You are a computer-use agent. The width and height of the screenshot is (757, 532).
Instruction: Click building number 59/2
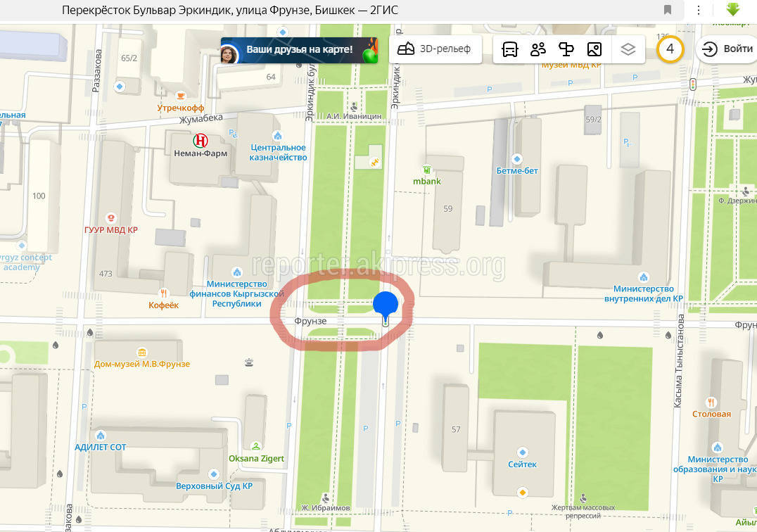coord(593,119)
